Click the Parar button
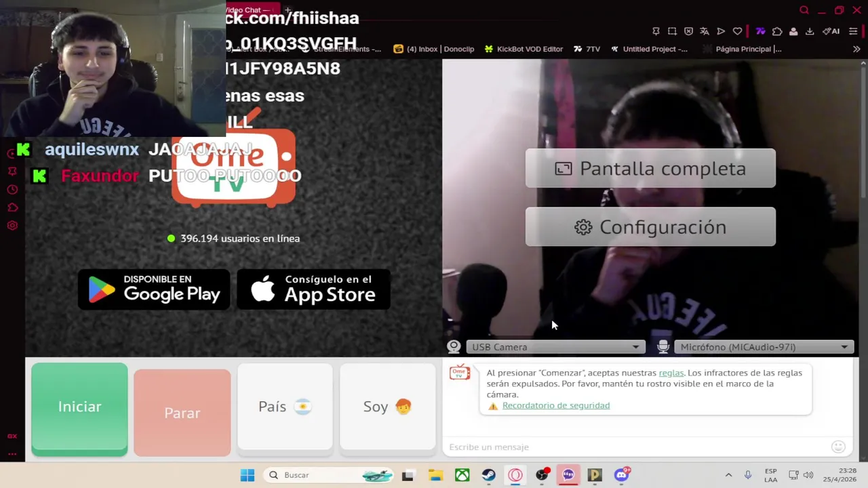This screenshot has height=488, width=868. (x=182, y=413)
